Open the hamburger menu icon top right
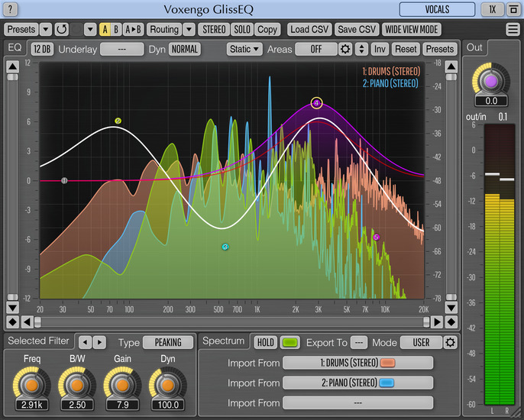The image size is (524, 420). coord(513,30)
